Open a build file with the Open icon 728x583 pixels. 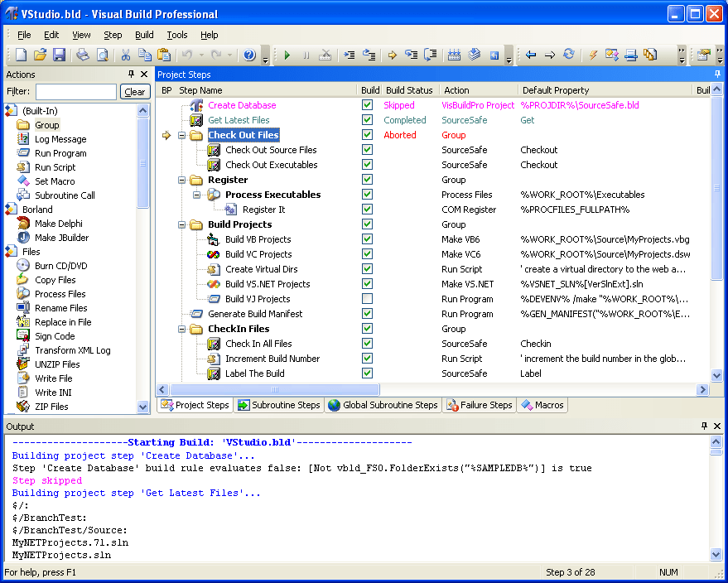click(x=40, y=55)
